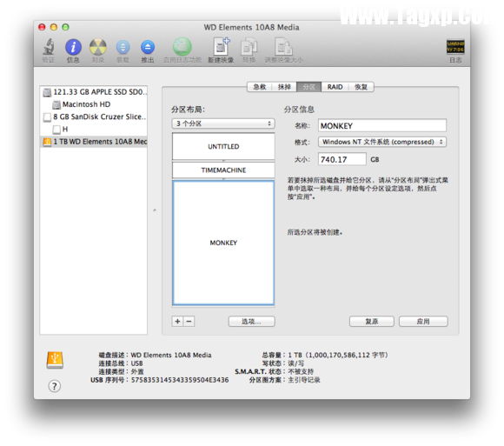
Task: Click the 选项... (Options) button
Action: point(252,321)
